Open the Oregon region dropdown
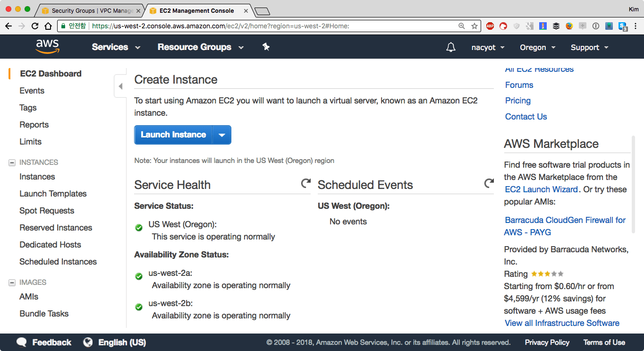Viewport: 644px width, 351px height. 537,47
